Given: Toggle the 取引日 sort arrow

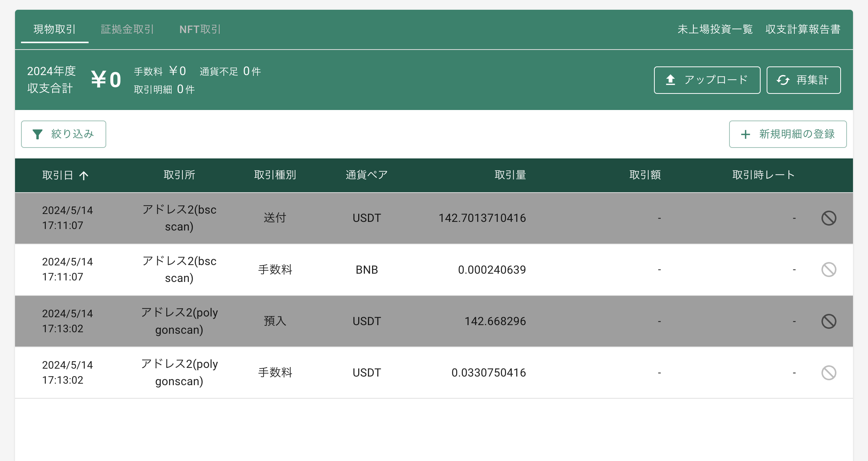Looking at the screenshot, I should [x=84, y=175].
